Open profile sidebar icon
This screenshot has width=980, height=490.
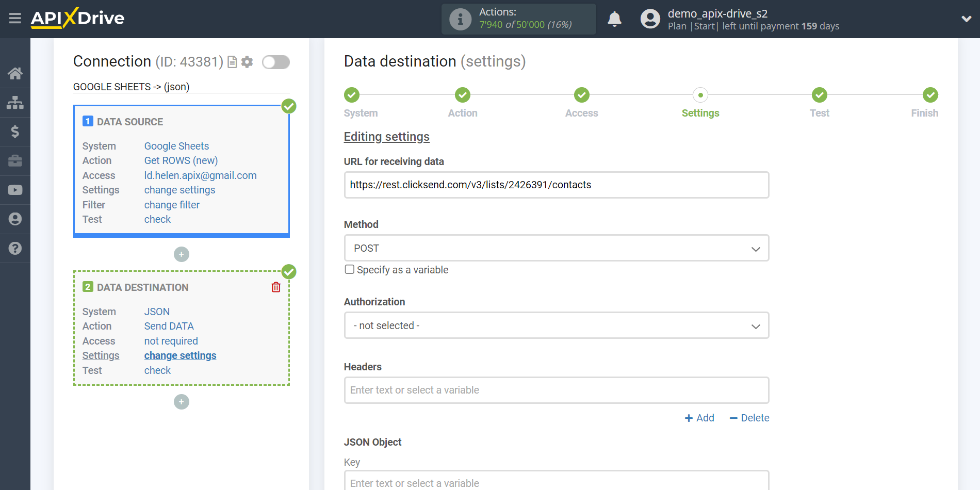click(x=15, y=219)
